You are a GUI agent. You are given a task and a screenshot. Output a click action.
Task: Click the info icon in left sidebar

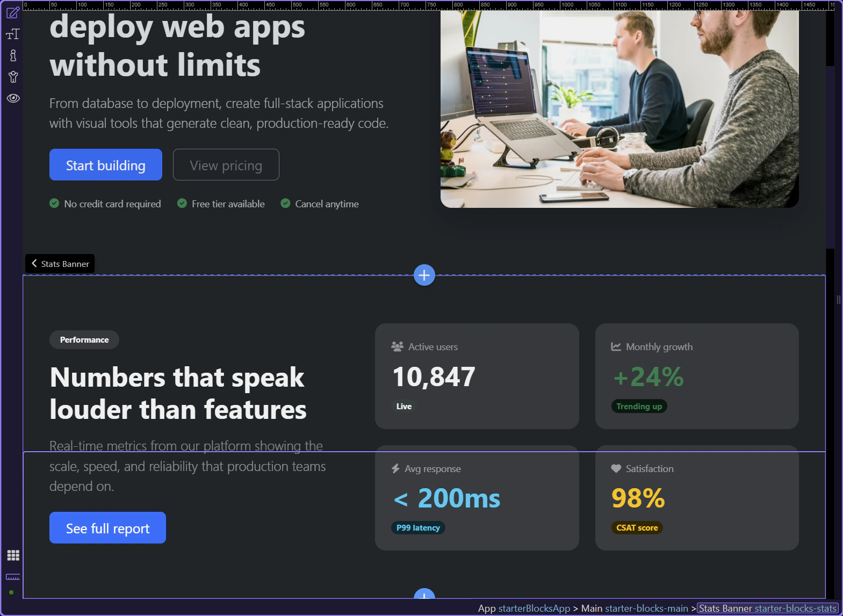(13, 55)
